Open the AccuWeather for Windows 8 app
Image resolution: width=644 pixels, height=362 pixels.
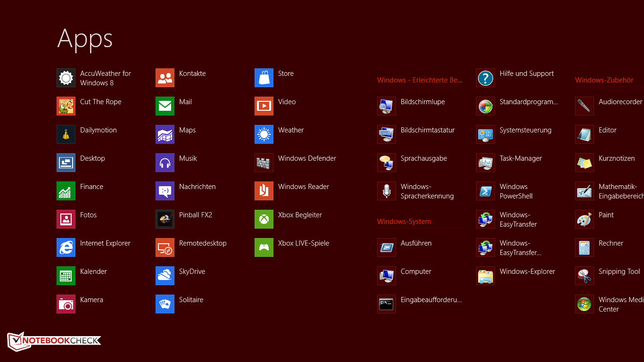[x=66, y=78]
